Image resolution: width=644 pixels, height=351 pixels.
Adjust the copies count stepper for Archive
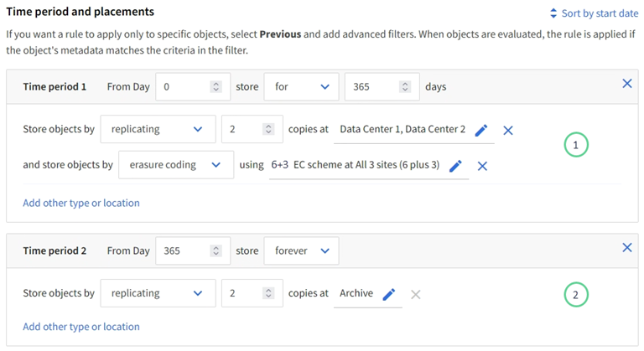pos(268,294)
